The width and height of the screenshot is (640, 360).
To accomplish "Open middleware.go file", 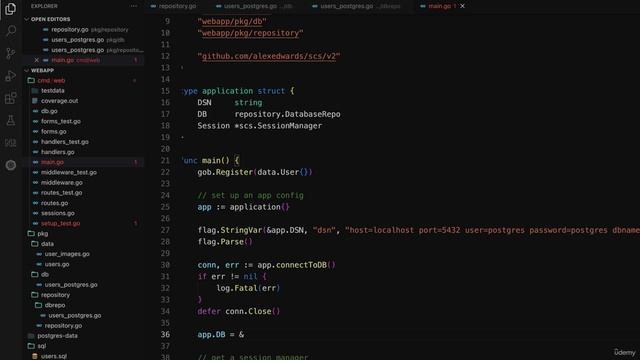I will tap(62, 182).
